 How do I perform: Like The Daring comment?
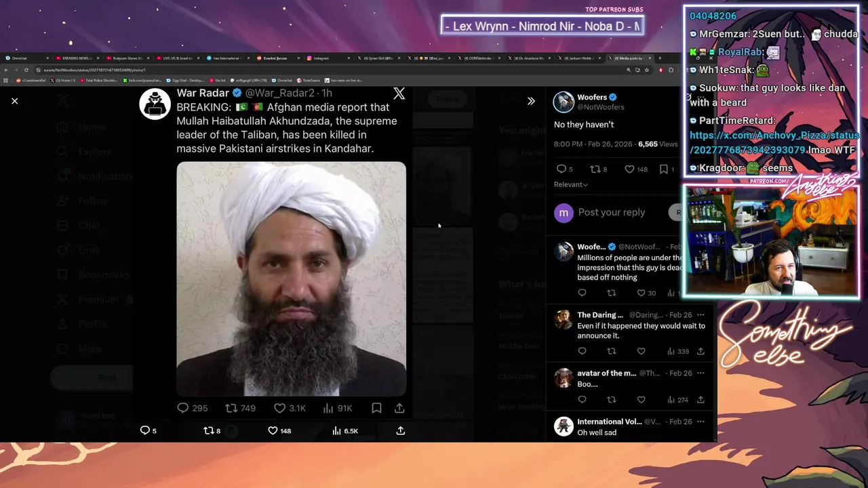[x=641, y=351]
